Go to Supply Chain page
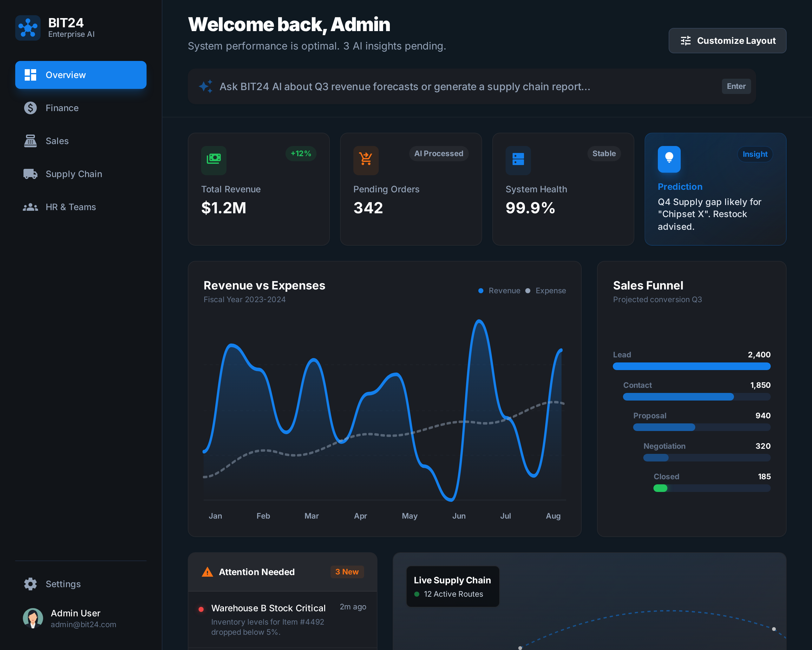This screenshot has height=650, width=812. tap(74, 174)
